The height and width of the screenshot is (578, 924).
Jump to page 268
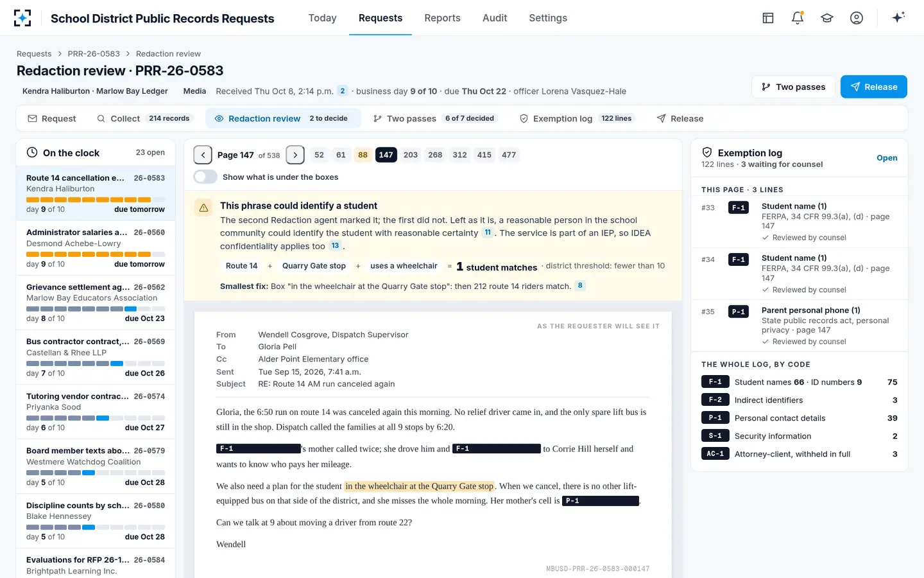[435, 155]
